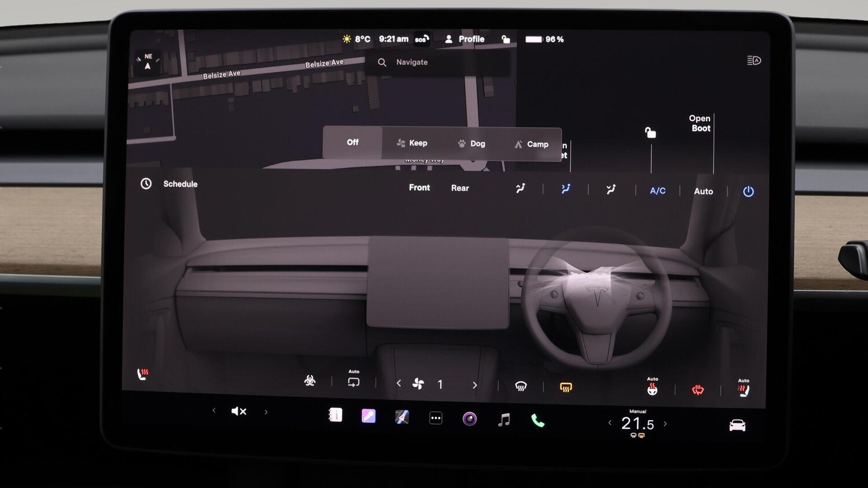Open the app drawer with three dots
The width and height of the screenshot is (868, 488).
point(435,417)
